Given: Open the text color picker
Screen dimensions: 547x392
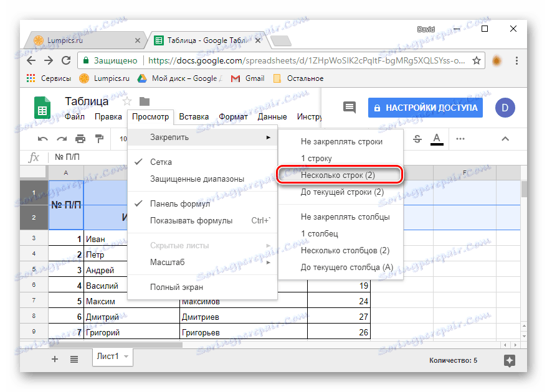Looking at the screenshot, I should click(x=436, y=139).
